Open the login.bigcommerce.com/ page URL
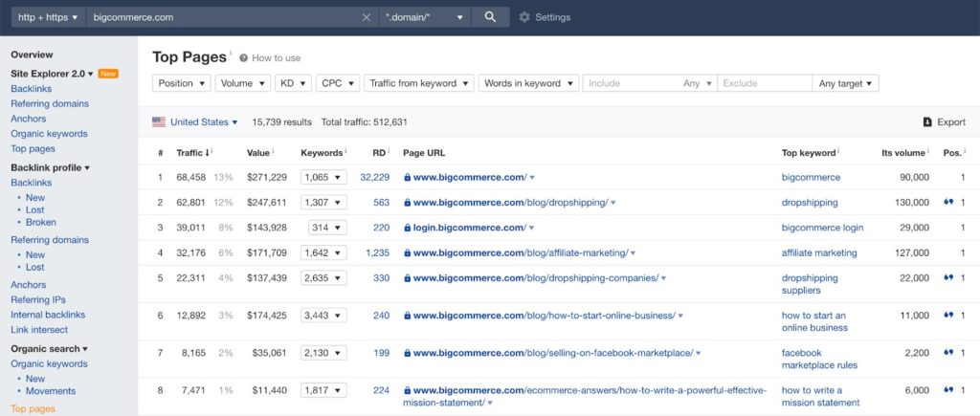This screenshot has width=980, height=416. 469,228
